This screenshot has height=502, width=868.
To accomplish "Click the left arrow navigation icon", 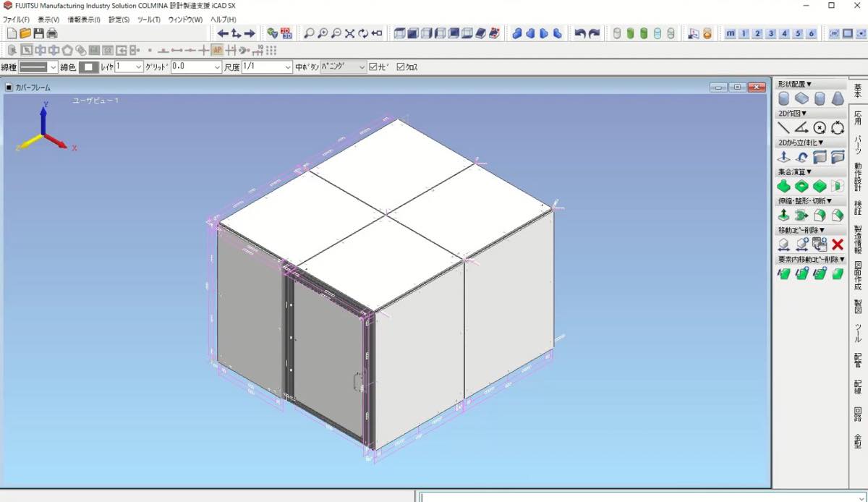I will coord(224,33).
